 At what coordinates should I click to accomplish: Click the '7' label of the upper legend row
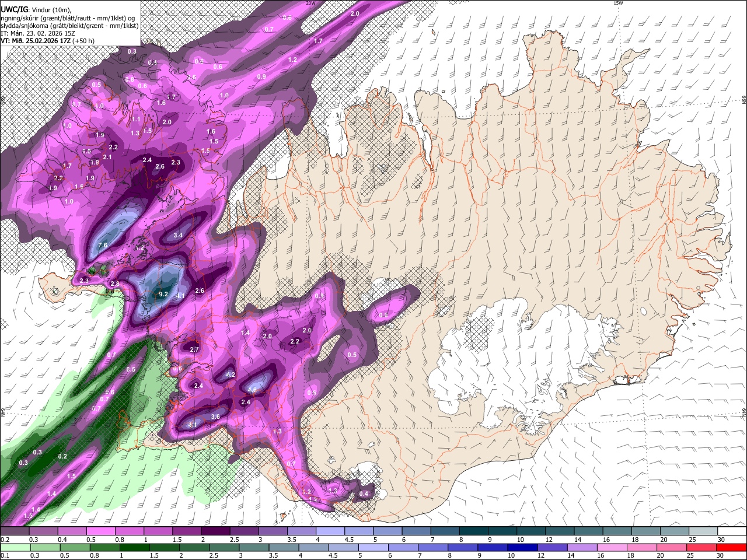point(432,540)
